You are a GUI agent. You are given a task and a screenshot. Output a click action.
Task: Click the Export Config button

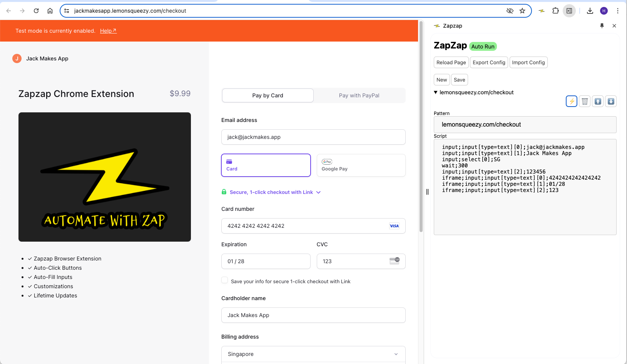(x=489, y=62)
